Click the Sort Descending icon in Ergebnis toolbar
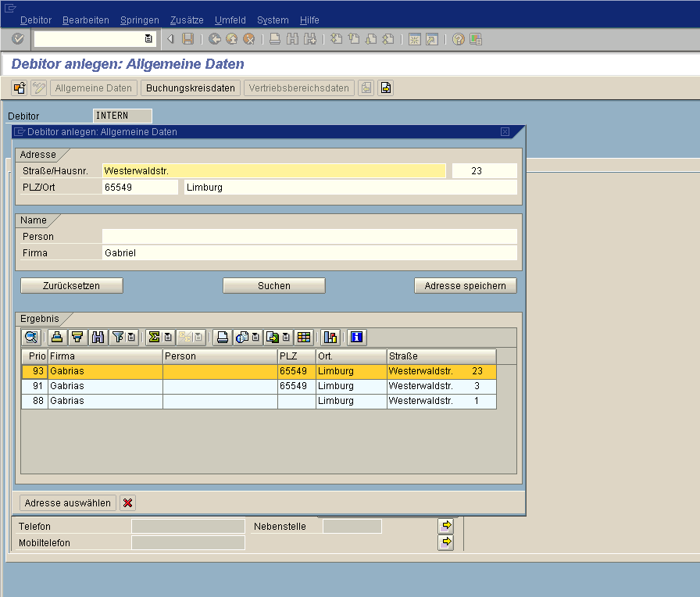The height and width of the screenshot is (597, 700). pos(77,337)
